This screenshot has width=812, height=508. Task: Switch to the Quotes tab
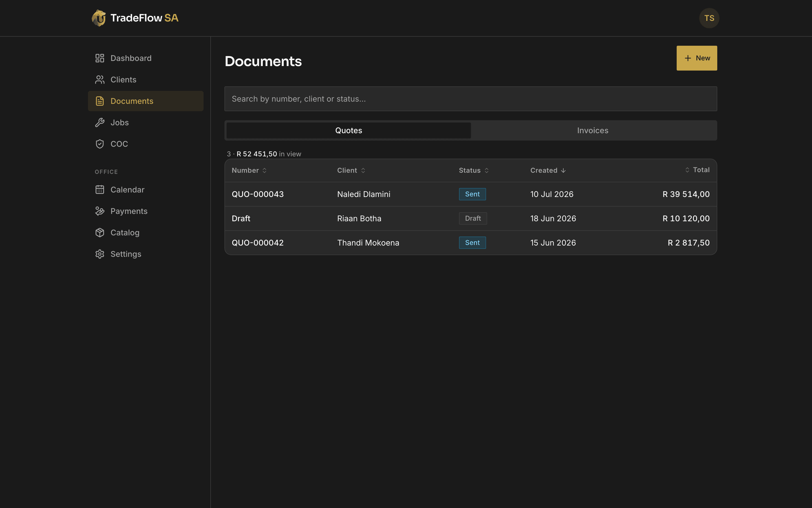point(348,130)
